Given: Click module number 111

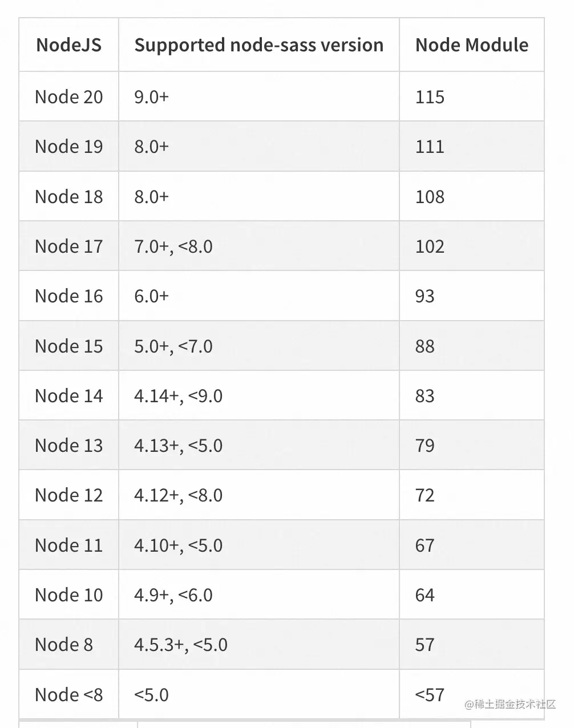Looking at the screenshot, I should pyautogui.click(x=430, y=147).
